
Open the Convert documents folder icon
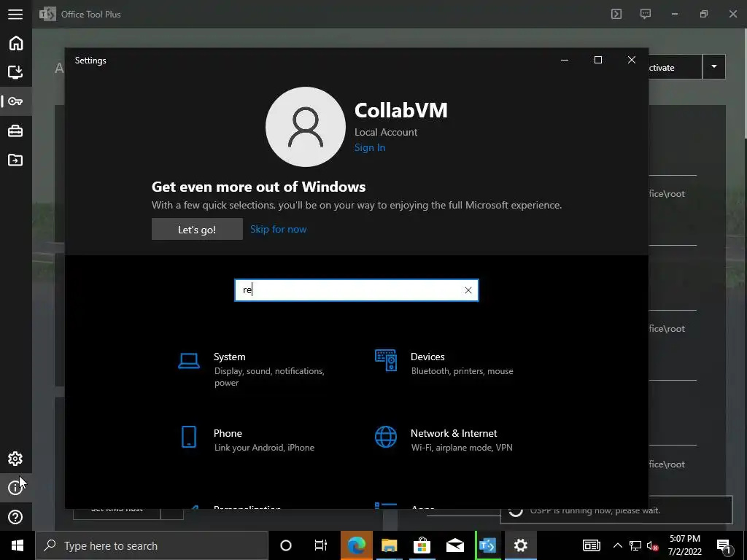15,160
